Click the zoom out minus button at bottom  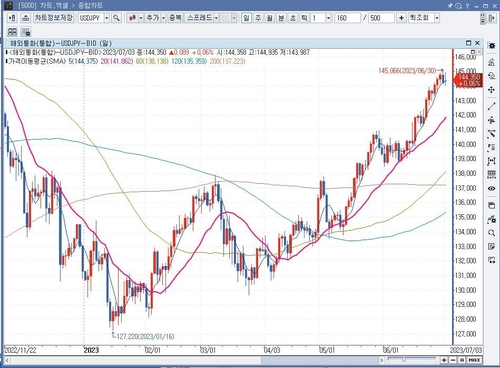[453, 360]
